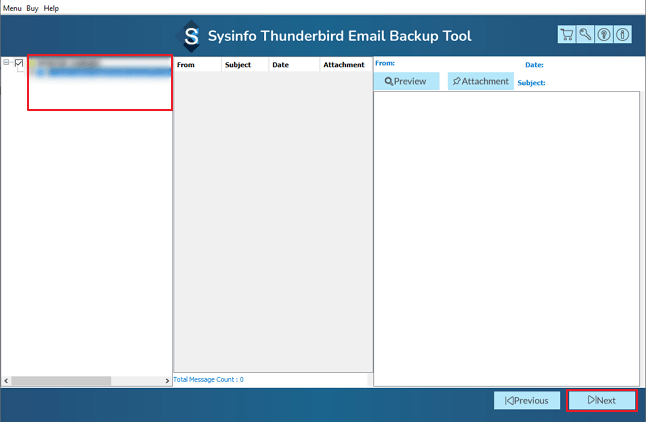
Task: Click the help question mark icon
Action: click(604, 35)
